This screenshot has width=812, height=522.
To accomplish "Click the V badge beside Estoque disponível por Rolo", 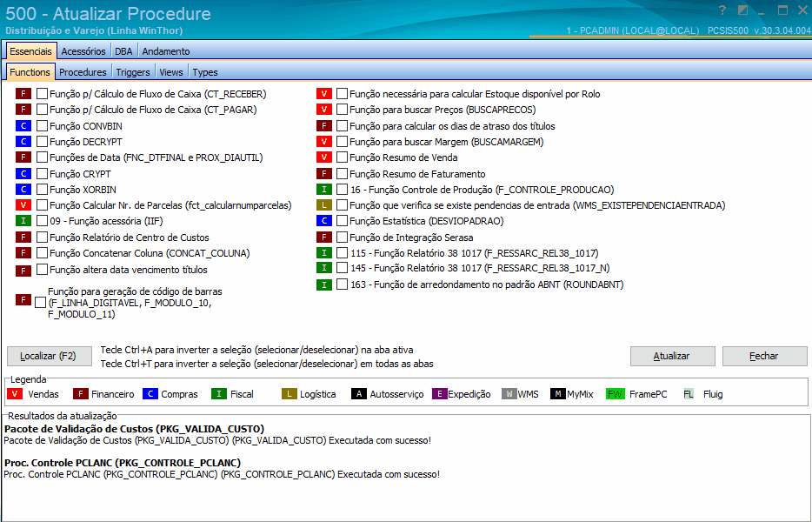I will click(x=324, y=94).
